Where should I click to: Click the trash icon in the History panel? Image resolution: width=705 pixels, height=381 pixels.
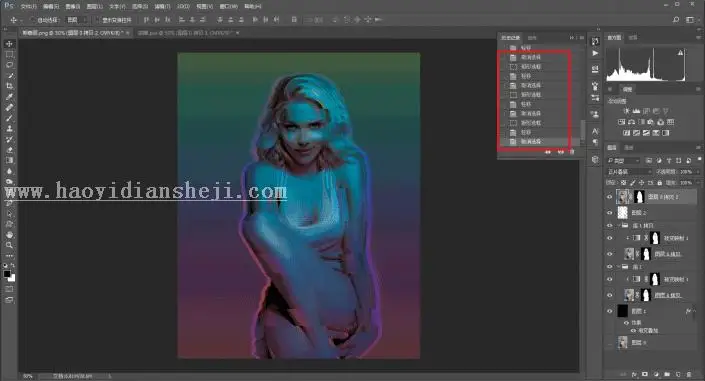point(572,152)
